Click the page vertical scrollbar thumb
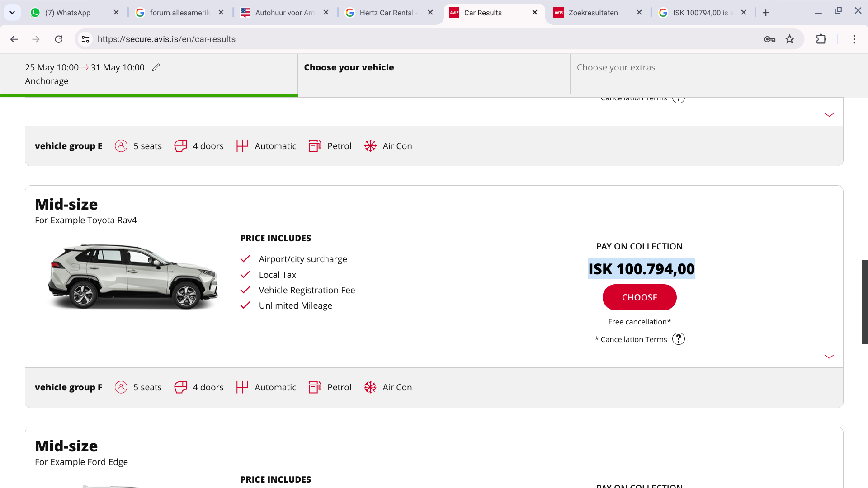The width and height of the screenshot is (868, 488). [x=864, y=302]
